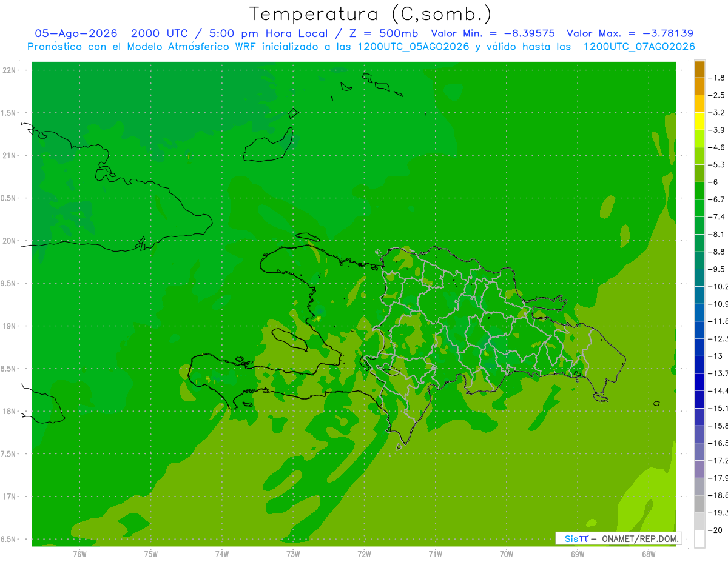Click the "Temperatura (C,somb.)" chart title
The width and height of the screenshot is (728, 562).
[x=371, y=14]
